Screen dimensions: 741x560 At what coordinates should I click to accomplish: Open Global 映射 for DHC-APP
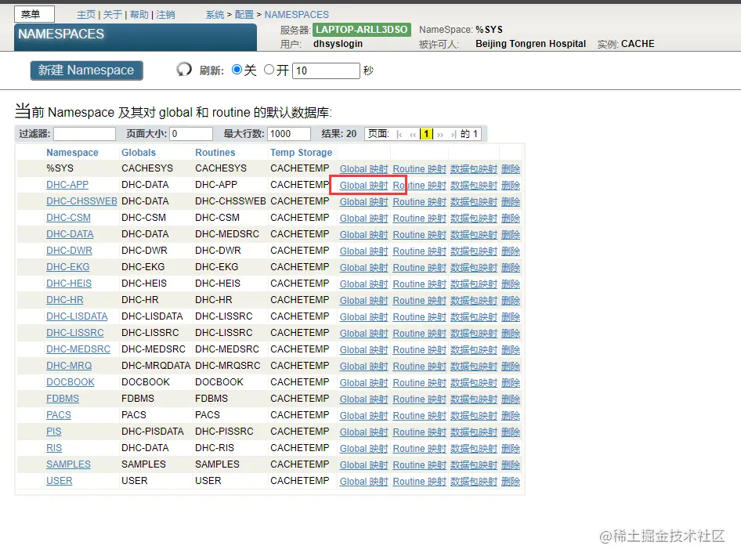click(x=364, y=186)
